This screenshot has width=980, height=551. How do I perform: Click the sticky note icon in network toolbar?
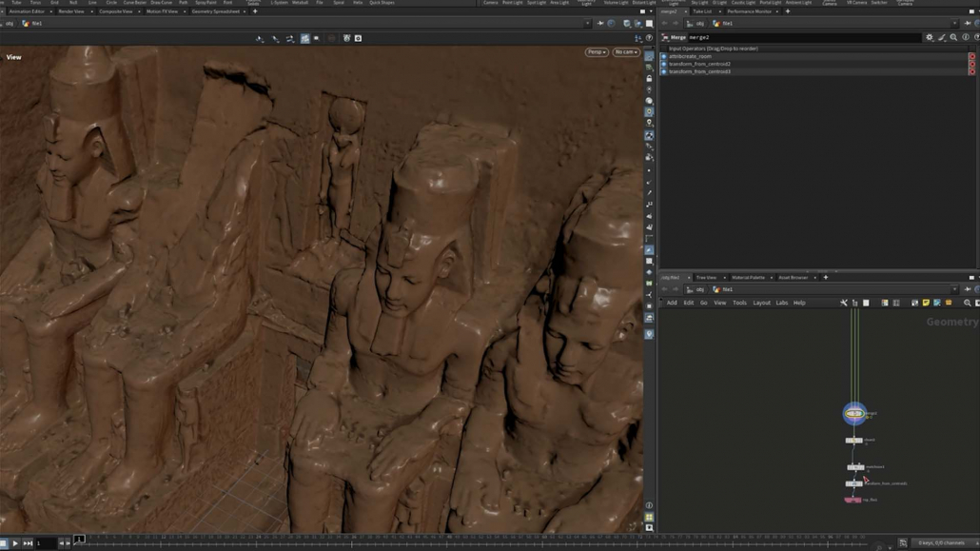926,303
